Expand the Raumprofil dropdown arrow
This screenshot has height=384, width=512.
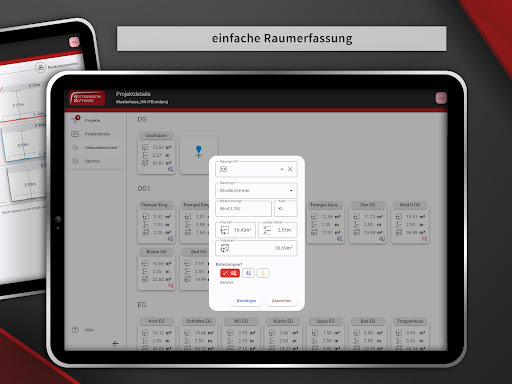point(282,169)
